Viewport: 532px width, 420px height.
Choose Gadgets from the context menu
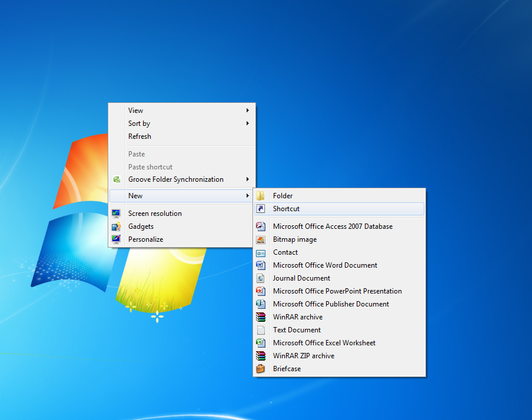[182, 226]
